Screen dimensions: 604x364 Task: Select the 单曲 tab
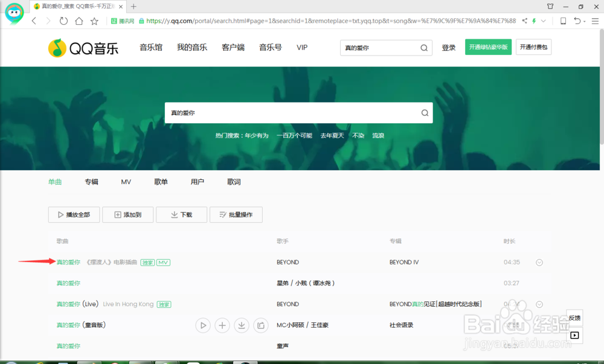pyautogui.click(x=55, y=182)
